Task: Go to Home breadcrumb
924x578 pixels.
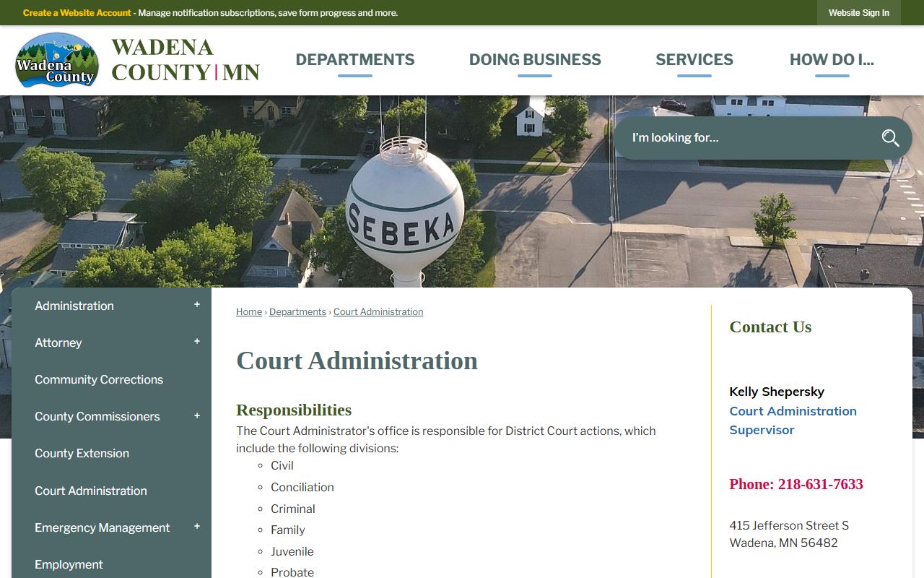Action: click(x=249, y=311)
